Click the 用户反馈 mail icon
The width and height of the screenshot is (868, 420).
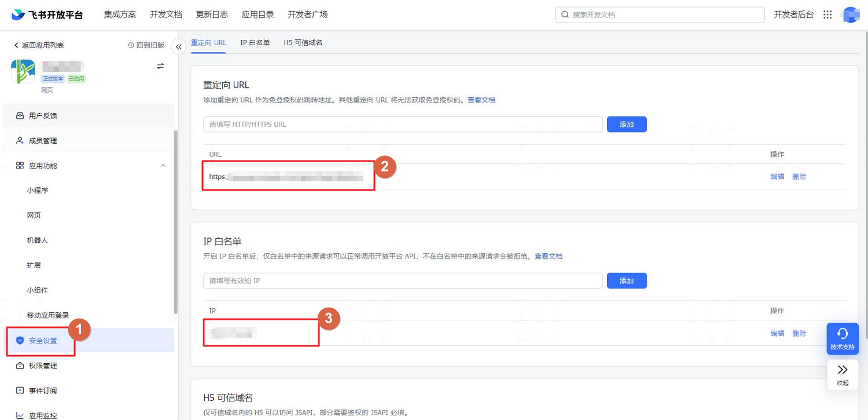(20, 116)
